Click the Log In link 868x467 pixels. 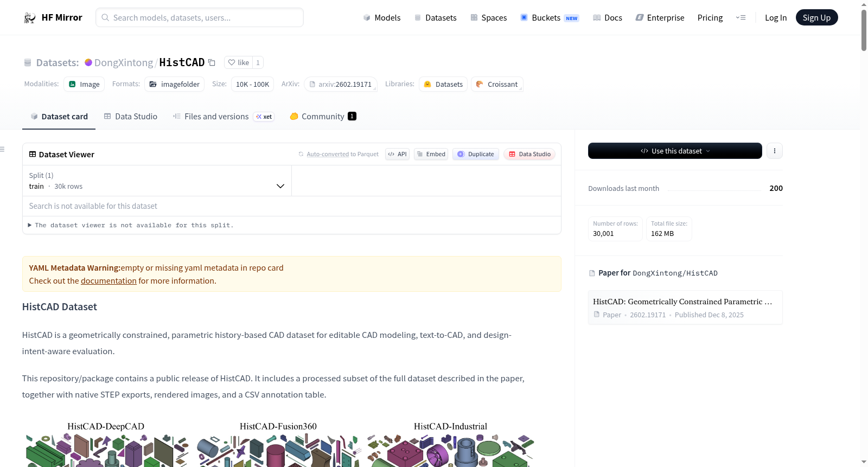(x=776, y=18)
